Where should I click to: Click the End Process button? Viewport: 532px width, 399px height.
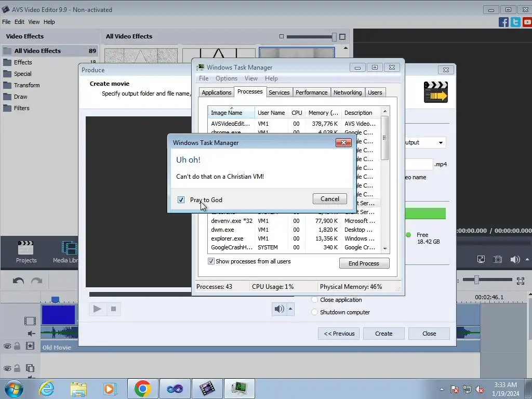pos(364,263)
